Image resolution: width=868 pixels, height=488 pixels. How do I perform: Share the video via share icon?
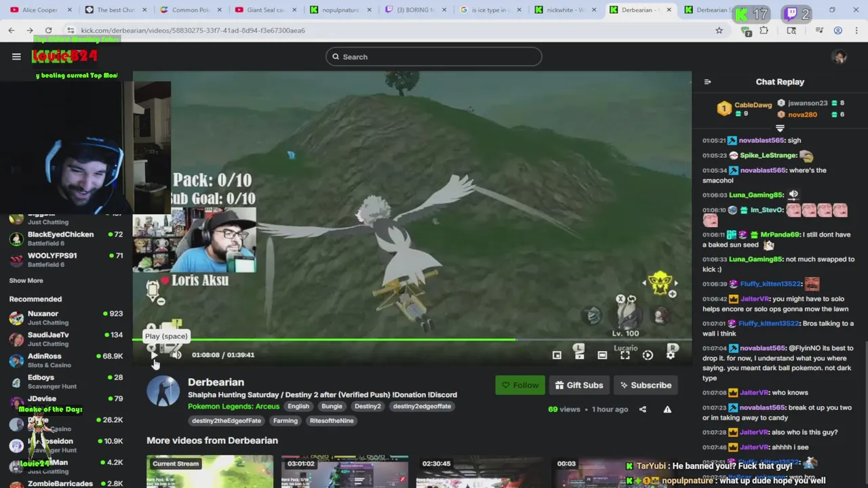643,409
